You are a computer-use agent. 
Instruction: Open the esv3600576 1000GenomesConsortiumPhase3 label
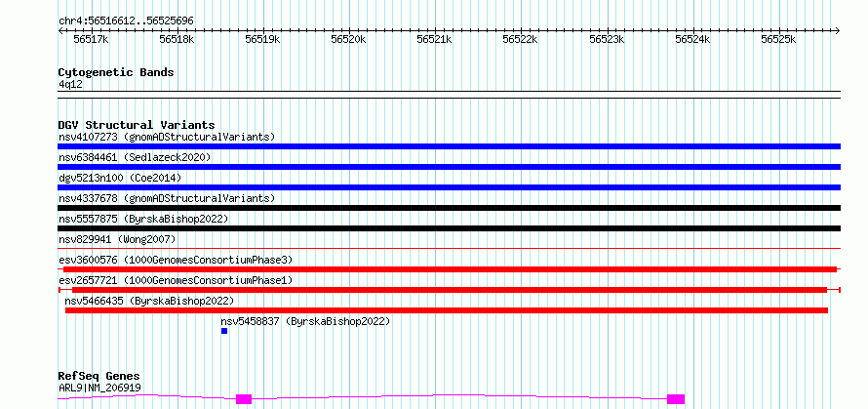click(176, 260)
